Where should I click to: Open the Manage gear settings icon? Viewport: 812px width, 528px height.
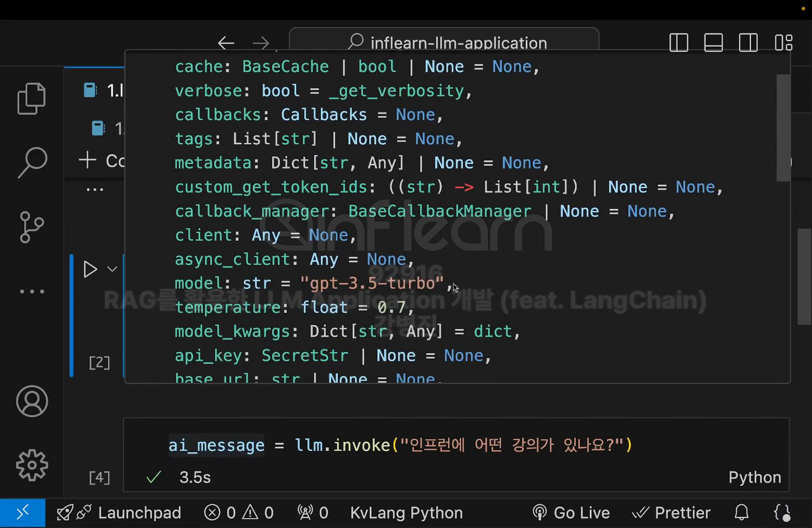pyautogui.click(x=32, y=465)
